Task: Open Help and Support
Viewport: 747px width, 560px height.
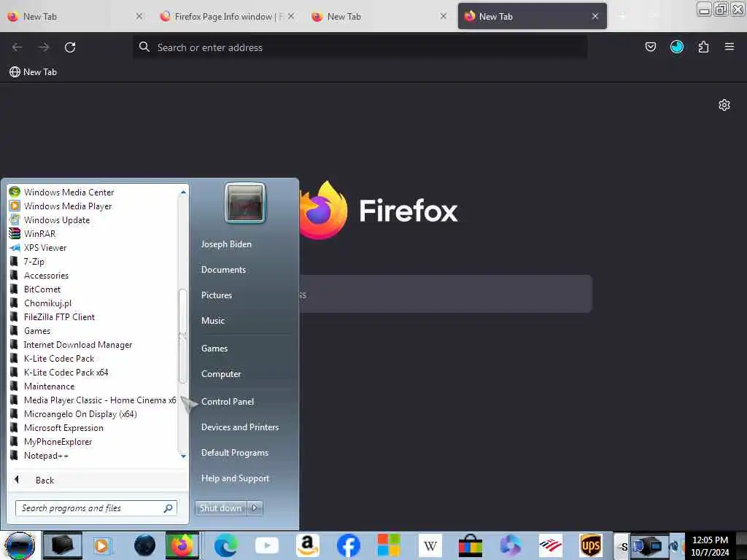Action: coord(235,478)
